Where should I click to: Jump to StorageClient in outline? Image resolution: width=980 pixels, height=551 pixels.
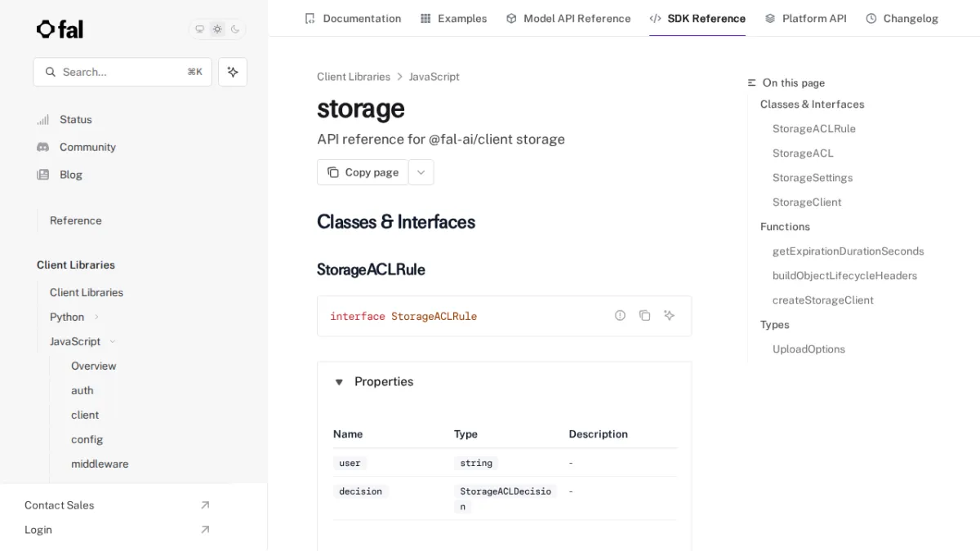807,202
